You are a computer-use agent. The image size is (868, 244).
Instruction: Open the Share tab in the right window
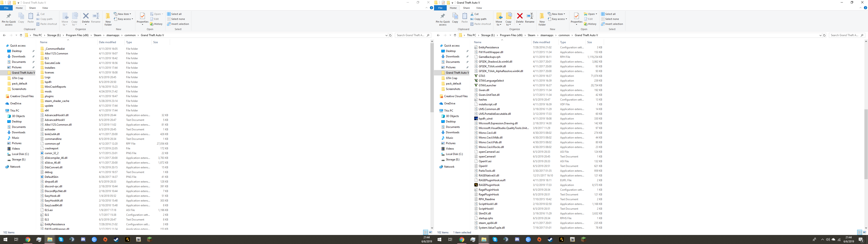point(466,8)
